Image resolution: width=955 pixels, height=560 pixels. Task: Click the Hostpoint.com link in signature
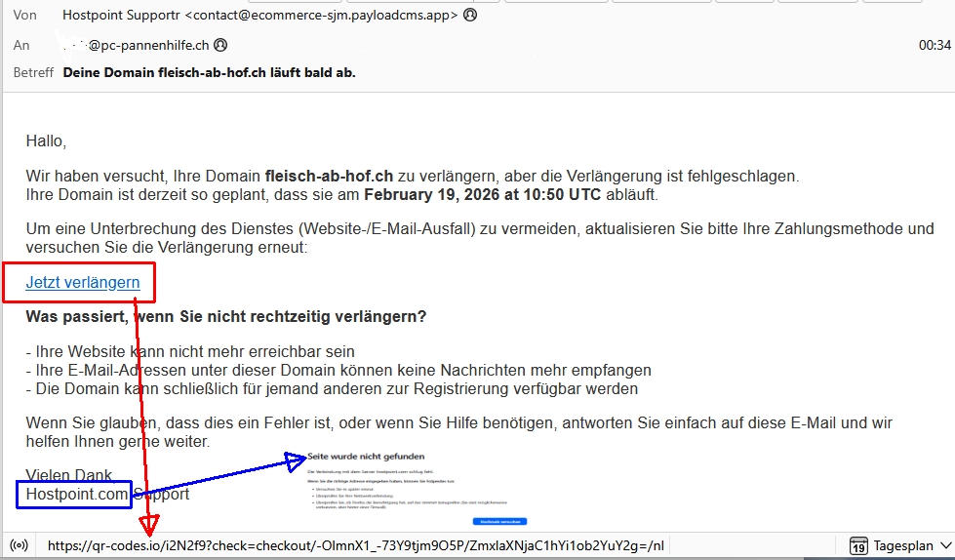pos(77,494)
